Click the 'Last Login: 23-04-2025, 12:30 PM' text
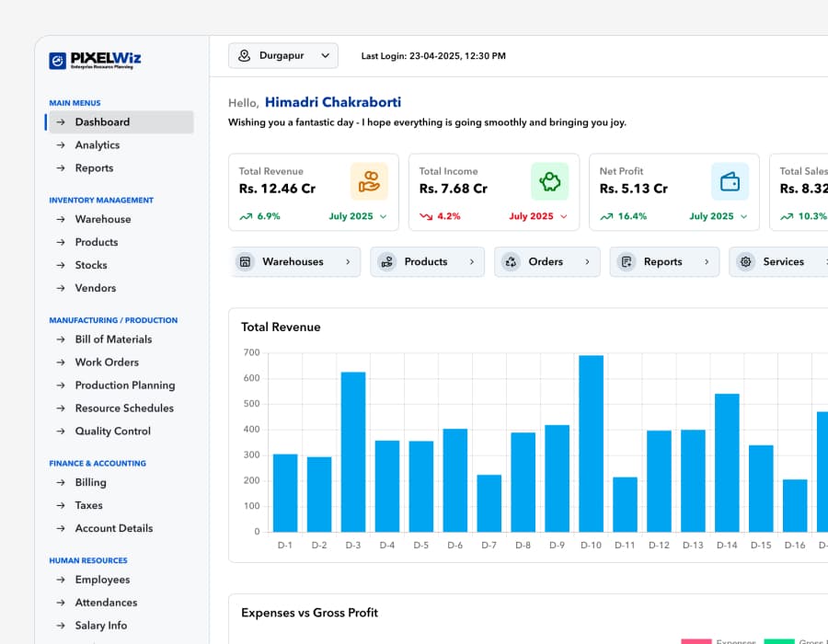828x644 pixels. click(x=433, y=56)
